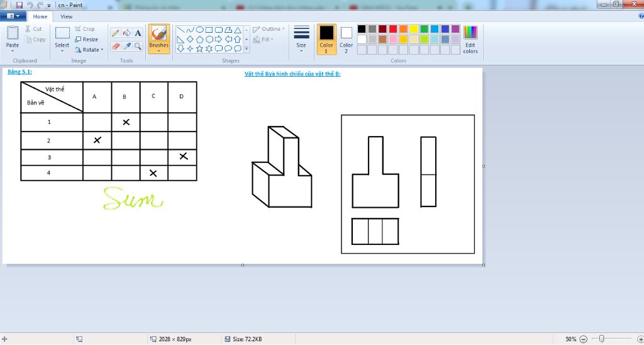
Task: Choose the Rounded rectangle shape
Action: pos(218,30)
